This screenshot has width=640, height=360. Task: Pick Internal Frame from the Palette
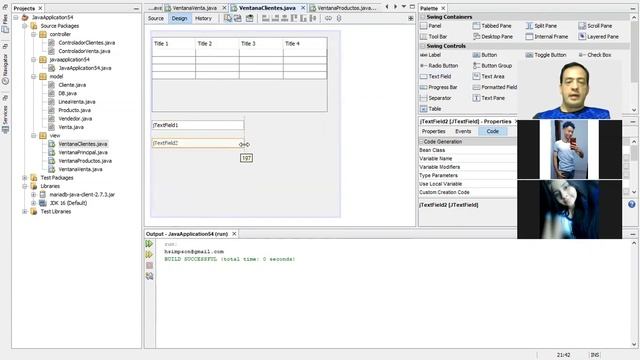click(x=547, y=36)
